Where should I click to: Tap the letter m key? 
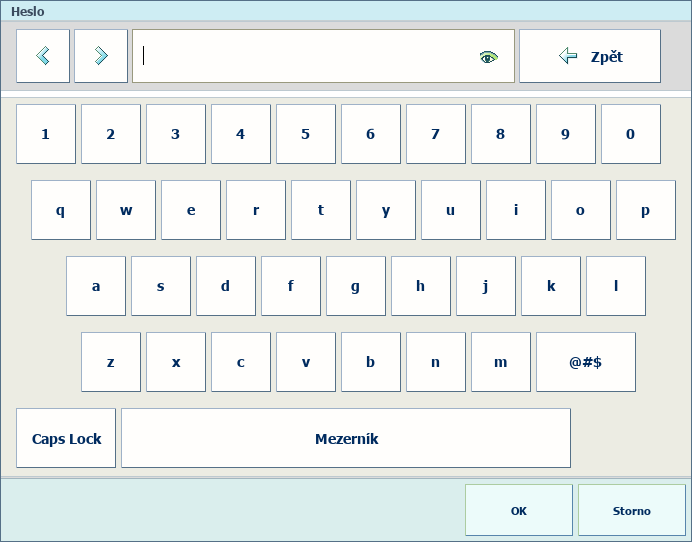(x=501, y=362)
